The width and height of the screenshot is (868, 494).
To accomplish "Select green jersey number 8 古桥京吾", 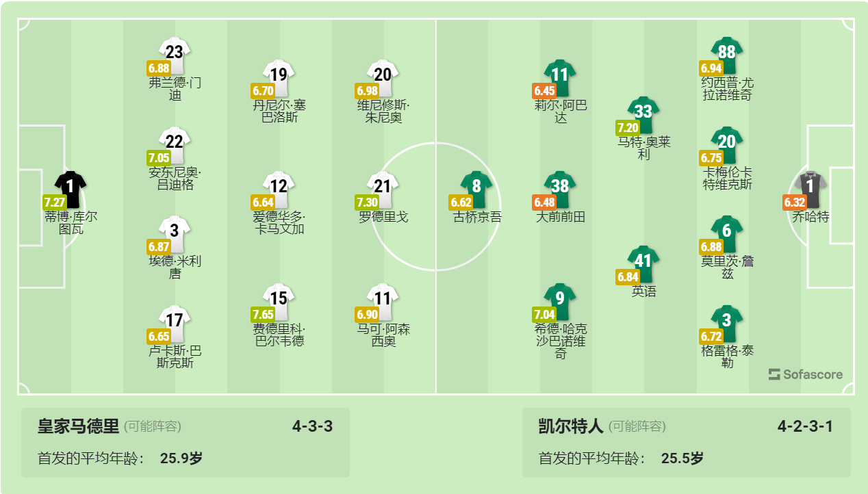I will pos(476,189).
